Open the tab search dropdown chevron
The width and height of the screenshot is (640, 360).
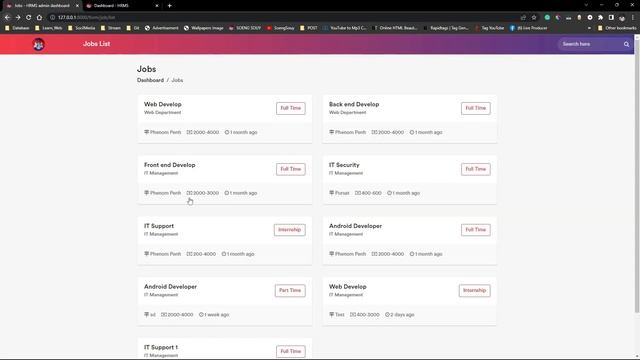coord(586,5)
